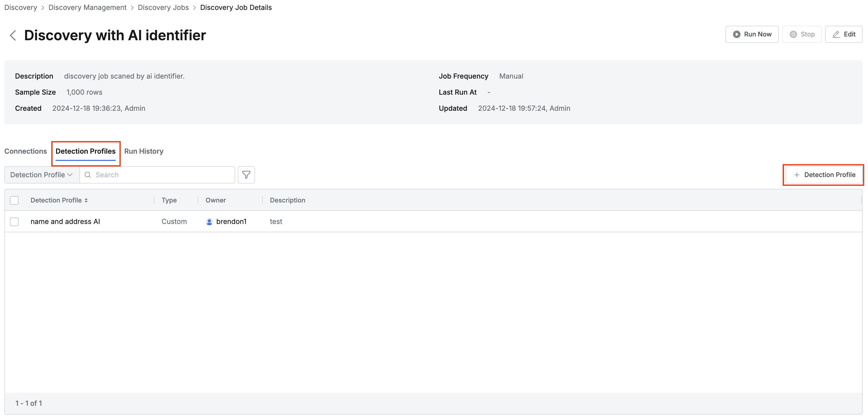Click the Edit button

843,34
